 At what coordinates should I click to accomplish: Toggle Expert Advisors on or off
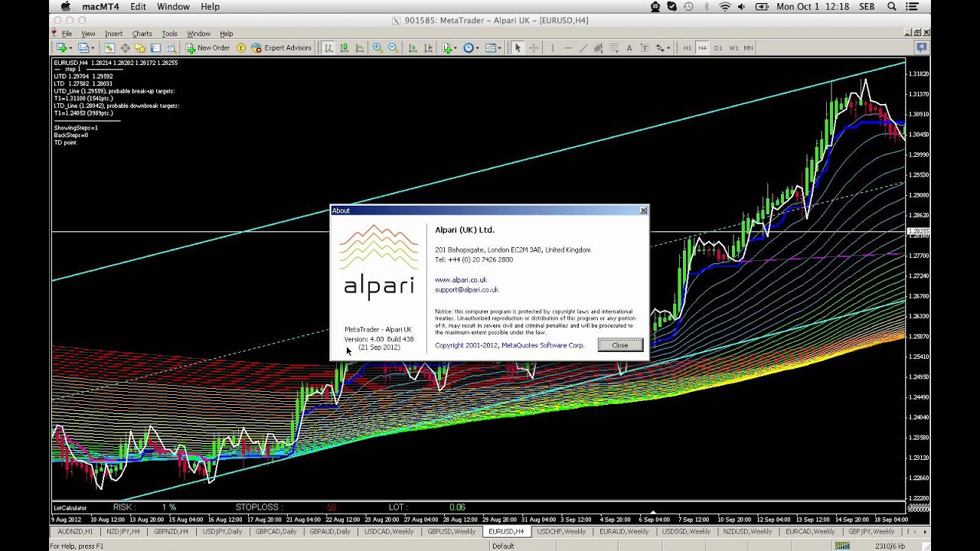point(281,47)
